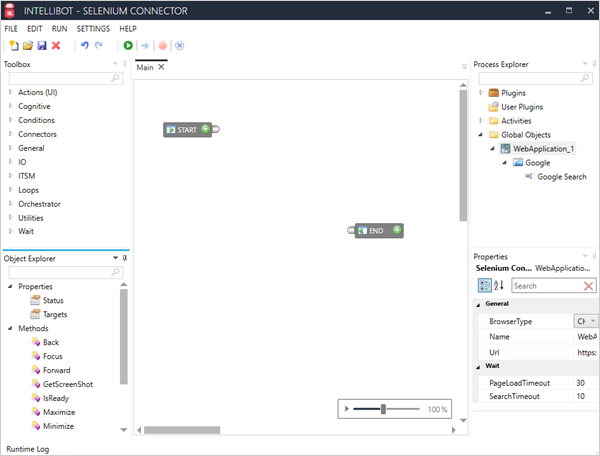Collapse the Methods node in Object Explorer
The height and width of the screenshot is (456, 600).
pos(10,328)
